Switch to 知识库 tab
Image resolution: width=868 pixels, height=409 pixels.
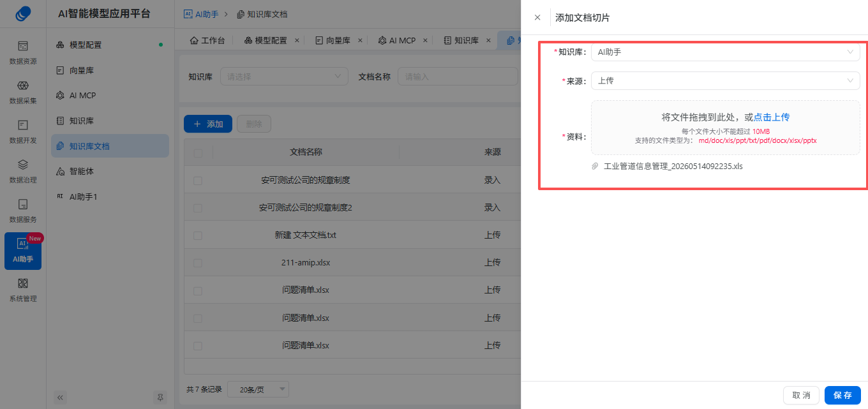tap(461, 40)
